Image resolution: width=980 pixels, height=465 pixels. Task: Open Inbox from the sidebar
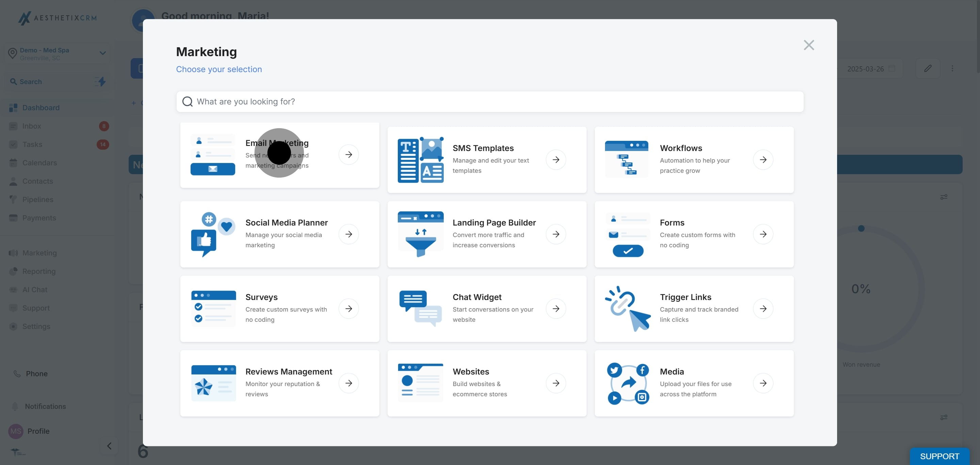(32, 126)
